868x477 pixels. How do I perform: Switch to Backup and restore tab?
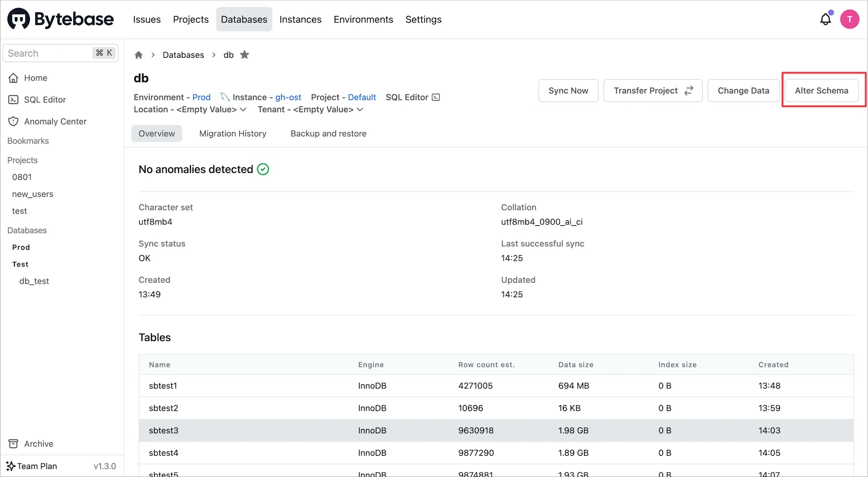329,134
